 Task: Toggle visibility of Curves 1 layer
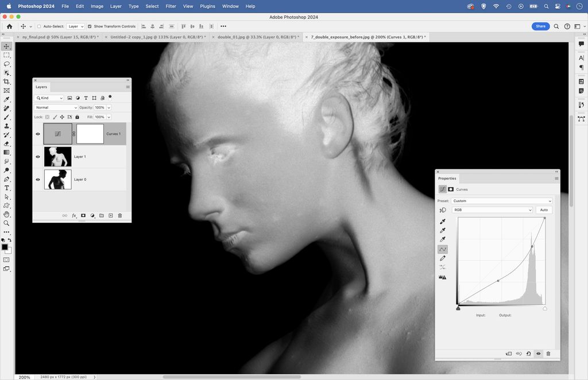(38, 134)
